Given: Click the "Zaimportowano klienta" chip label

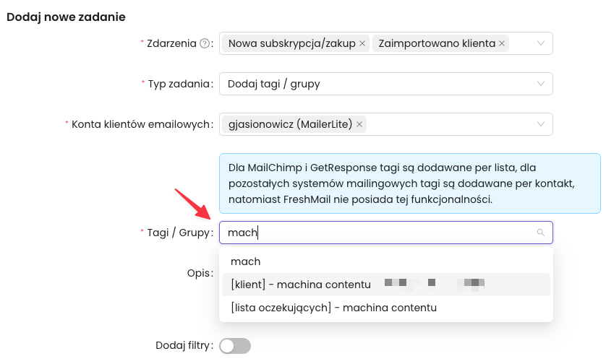Looking at the screenshot, I should 437,43.
